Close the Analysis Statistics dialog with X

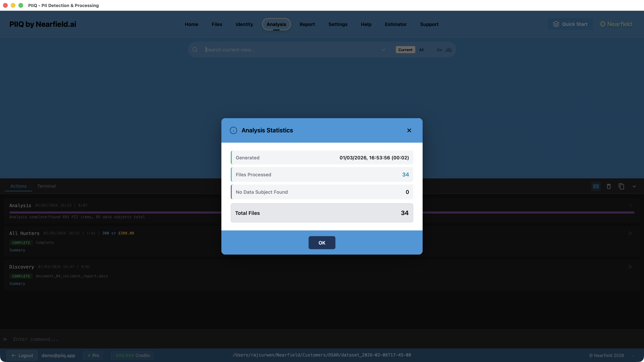[409, 130]
